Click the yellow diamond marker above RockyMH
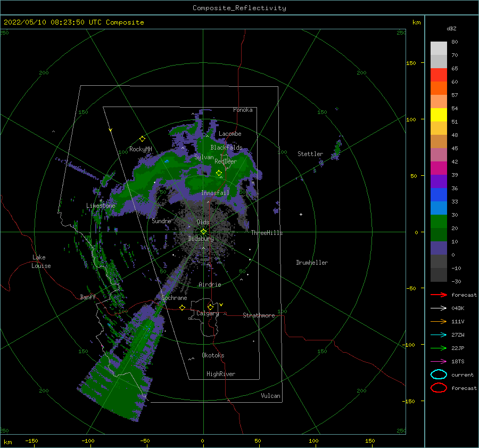479x448 pixels. pyautogui.click(x=142, y=139)
